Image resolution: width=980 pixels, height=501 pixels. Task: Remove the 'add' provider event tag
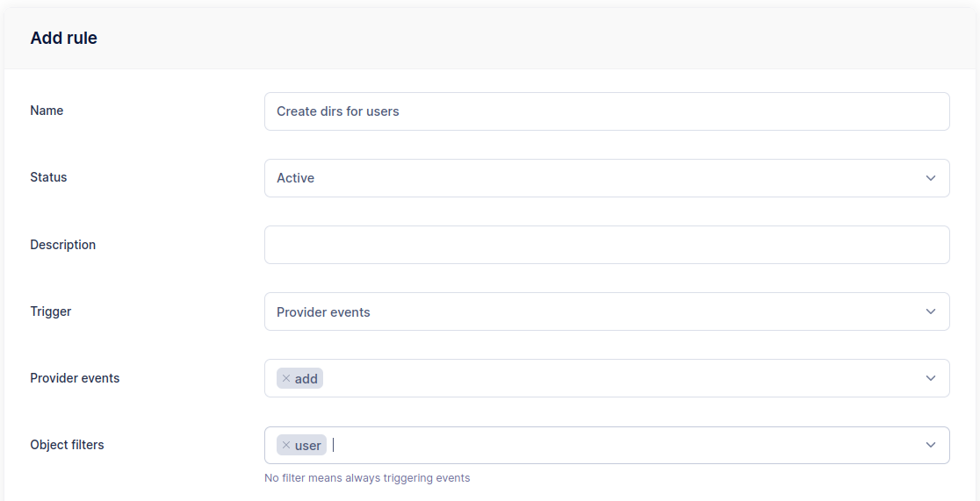click(x=285, y=378)
